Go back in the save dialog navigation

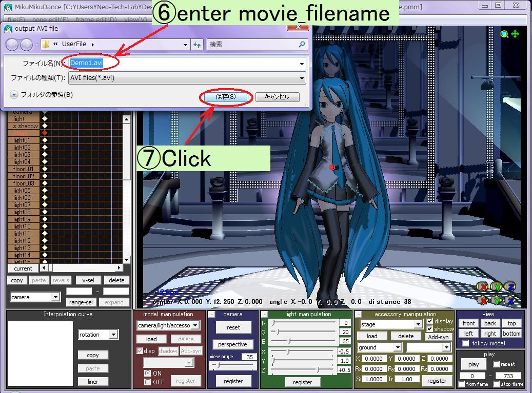(12, 45)
